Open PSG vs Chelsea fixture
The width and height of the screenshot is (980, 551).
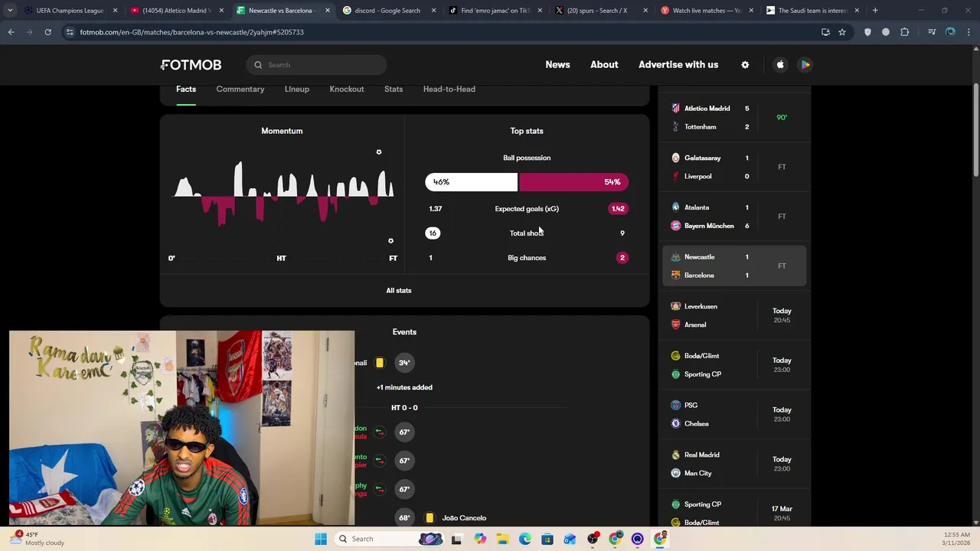point(733,415)
